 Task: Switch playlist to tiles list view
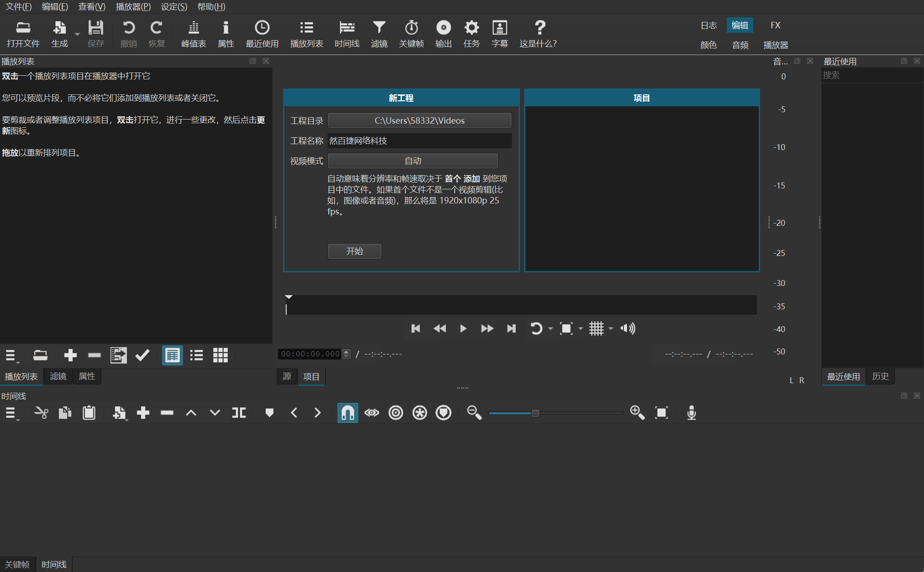tap(196, 355)
